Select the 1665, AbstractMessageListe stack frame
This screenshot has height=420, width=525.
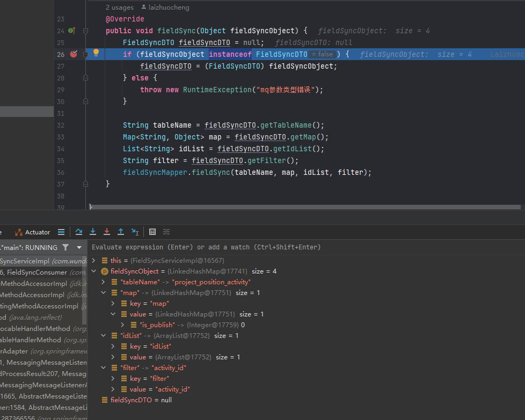tap(42, 396)
